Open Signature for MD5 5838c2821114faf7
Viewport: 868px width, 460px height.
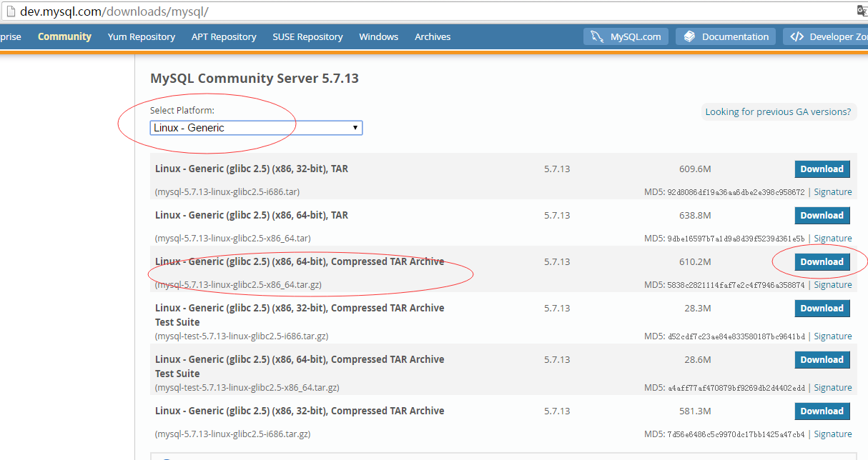point(833,285)
